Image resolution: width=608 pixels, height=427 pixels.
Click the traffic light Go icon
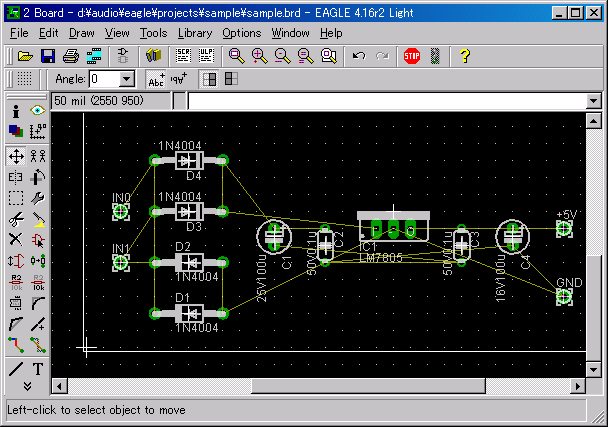pyautogui.click(x=435, y=56)
